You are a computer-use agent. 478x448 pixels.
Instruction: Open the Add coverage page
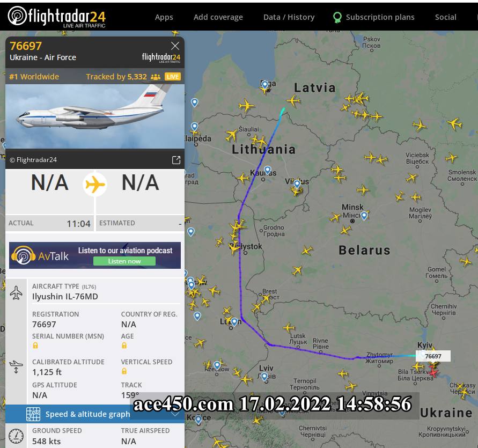(218, 17)
